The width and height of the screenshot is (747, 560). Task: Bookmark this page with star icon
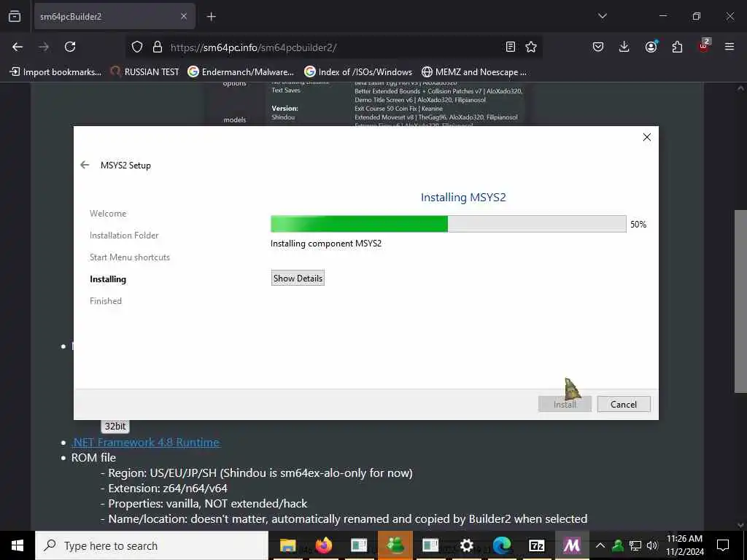click(531, 47)
